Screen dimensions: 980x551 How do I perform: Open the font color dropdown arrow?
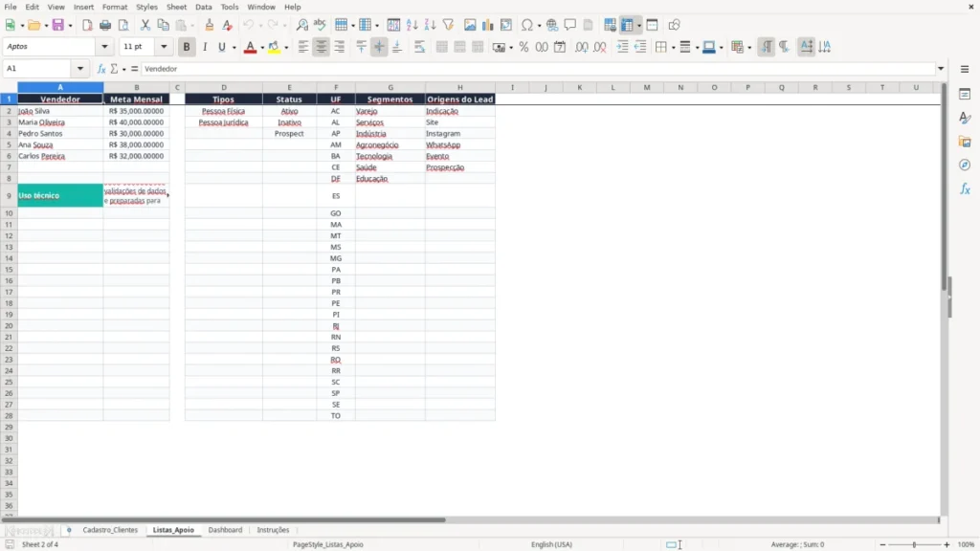[x=262, y=48]
